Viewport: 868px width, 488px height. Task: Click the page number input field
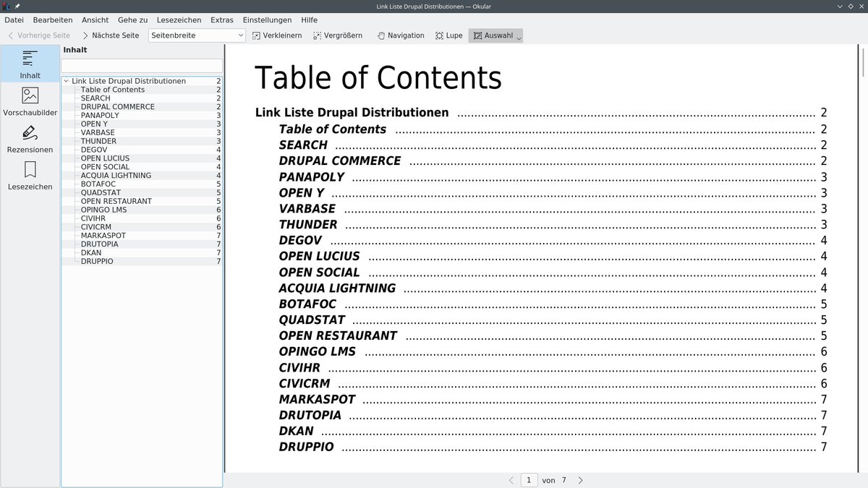point(529,479)
